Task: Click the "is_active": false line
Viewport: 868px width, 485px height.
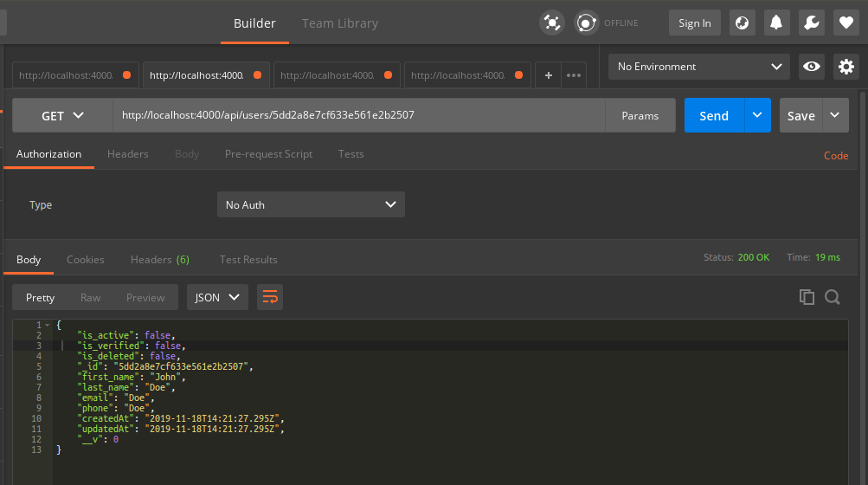Action: point(126,335)
